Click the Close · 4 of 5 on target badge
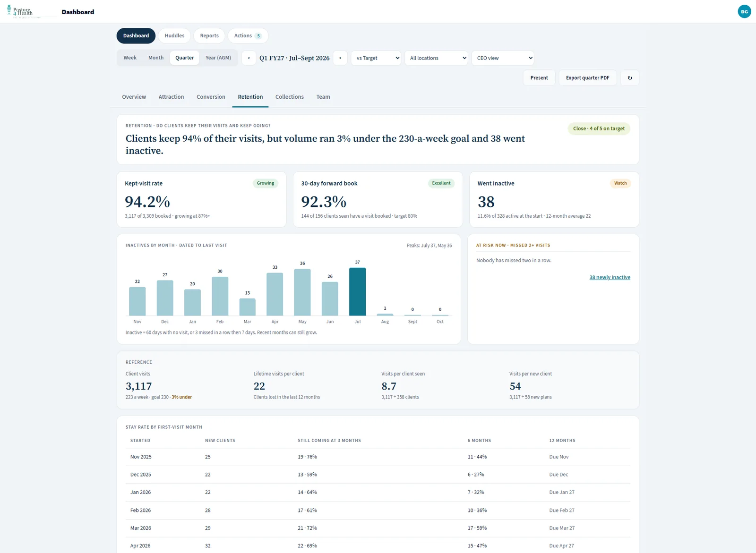Viewport: 756px width, 553px height. 599,128
